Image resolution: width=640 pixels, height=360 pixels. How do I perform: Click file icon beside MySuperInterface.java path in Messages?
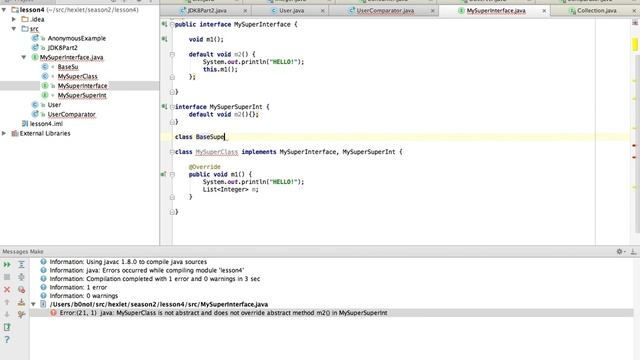click(43, 304)
